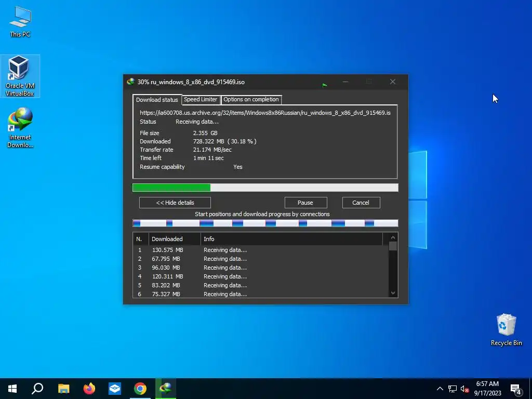Screen dimensions: 532x399
Task: Click the 2.355 GB file size value
Action: coord(205,133)
